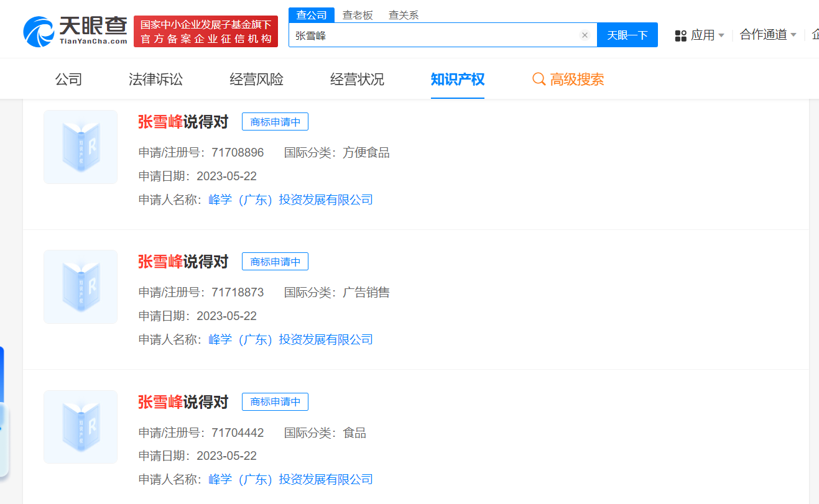
Task: Open the first trademark book thumbnail
Action: 80,147
